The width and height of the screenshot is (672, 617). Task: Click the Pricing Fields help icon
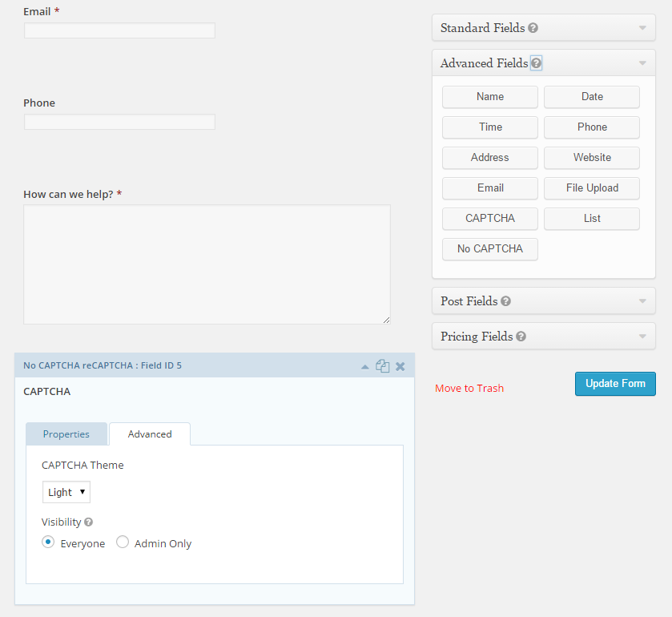pyautogui.click(x=521, y=337)
